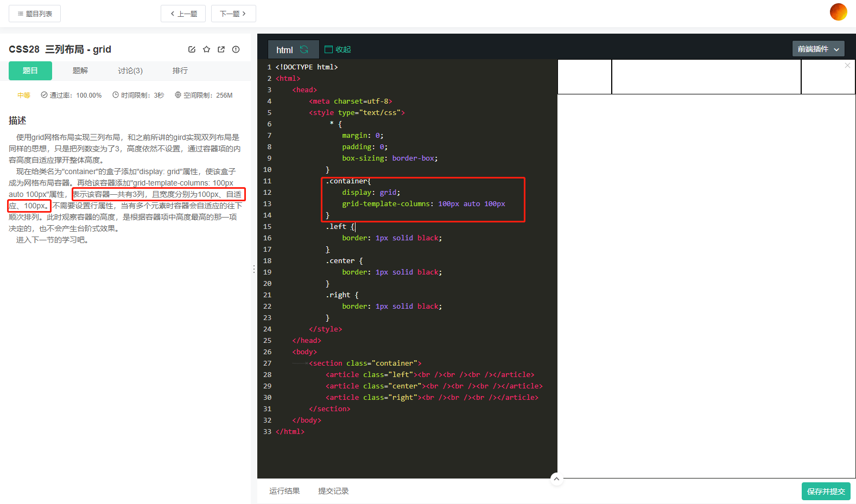Place cursor on margin: 0; line
Screen dimensions: 856x504
363,136
